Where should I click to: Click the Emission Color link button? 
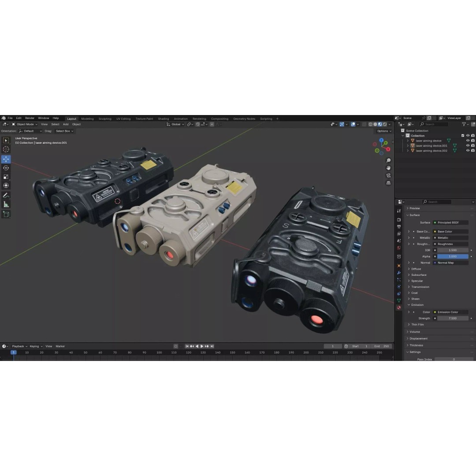[450, 312]
